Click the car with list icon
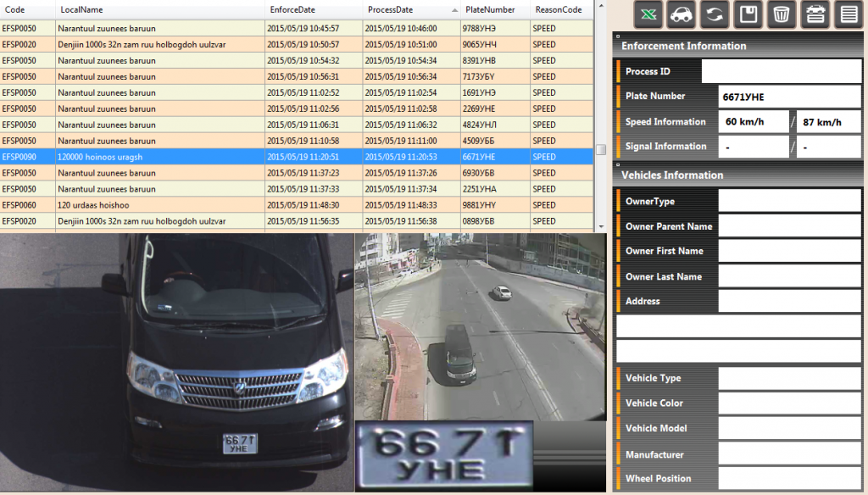 click(x=815, y=14)
